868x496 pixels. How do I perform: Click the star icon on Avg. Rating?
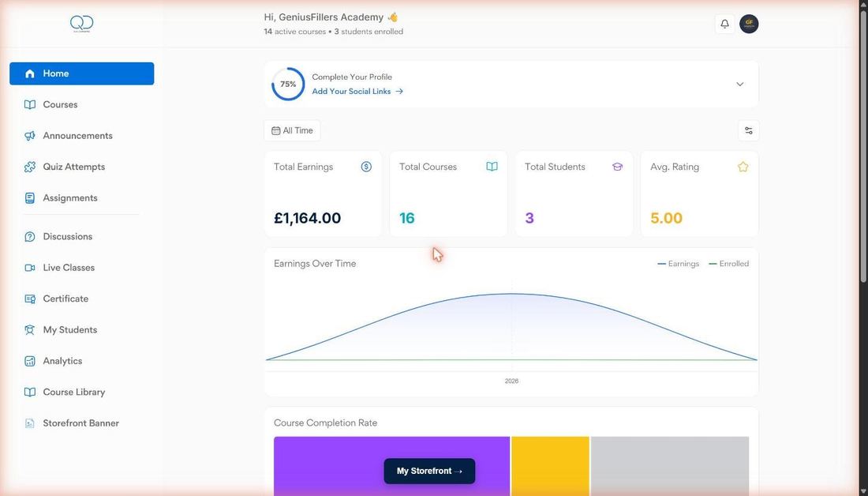(743, 167)
